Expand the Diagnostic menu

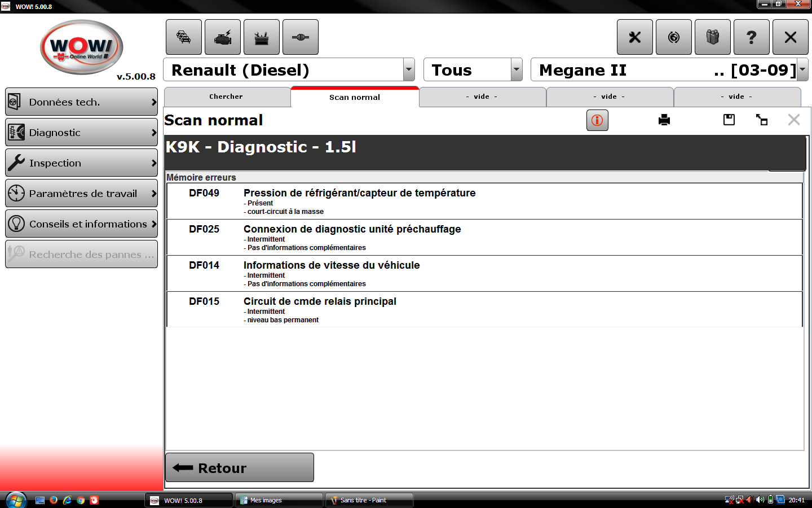point(82,133)
